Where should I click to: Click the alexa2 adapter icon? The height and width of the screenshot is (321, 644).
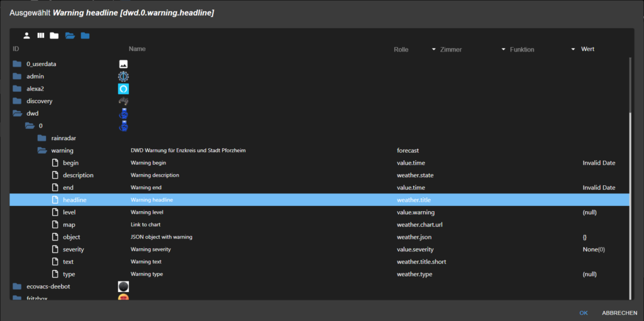[x=123, y=89]
